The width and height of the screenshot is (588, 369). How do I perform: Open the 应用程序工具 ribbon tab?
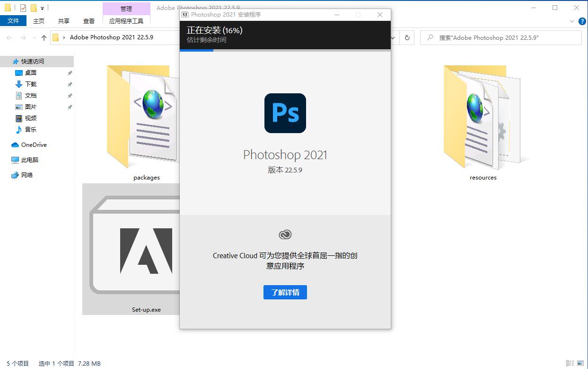pyautogui.click(x=126, y=21)
